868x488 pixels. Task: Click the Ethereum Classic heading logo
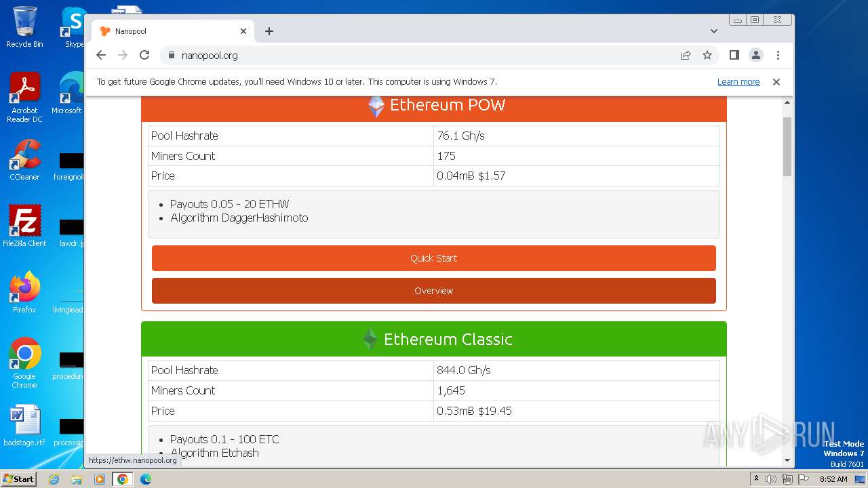[370, 339]
